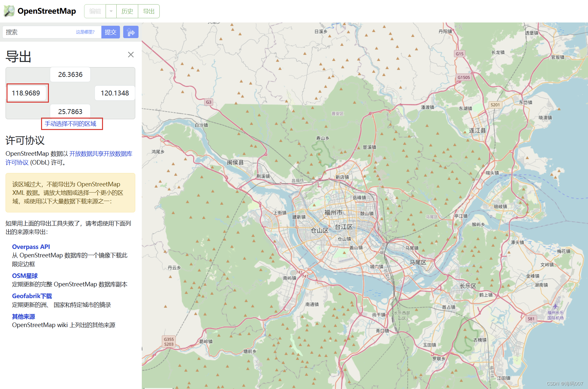Expand the dropdown arrow next to 编辑
Image resolution: width=588 pixels, height=389 pixels.
[111, 11]
